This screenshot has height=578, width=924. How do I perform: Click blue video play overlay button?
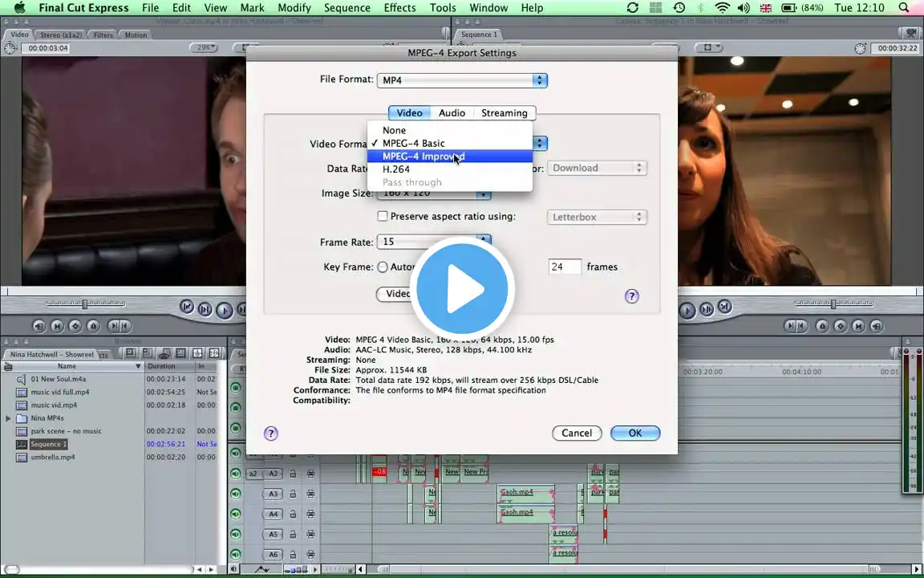pos(462,289)
